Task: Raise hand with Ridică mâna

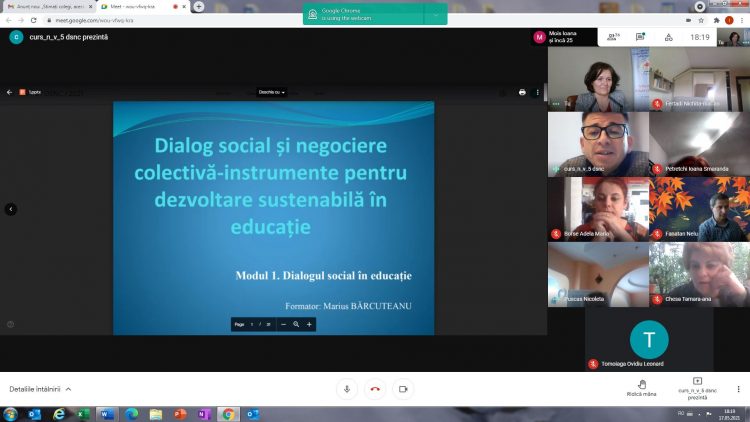Action: click(x=641, y=387)
